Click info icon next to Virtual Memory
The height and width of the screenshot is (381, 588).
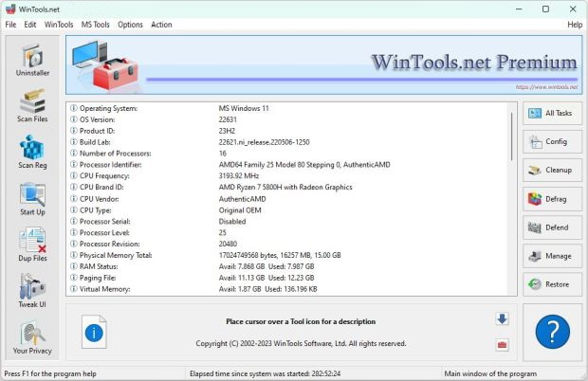(74, 289)
